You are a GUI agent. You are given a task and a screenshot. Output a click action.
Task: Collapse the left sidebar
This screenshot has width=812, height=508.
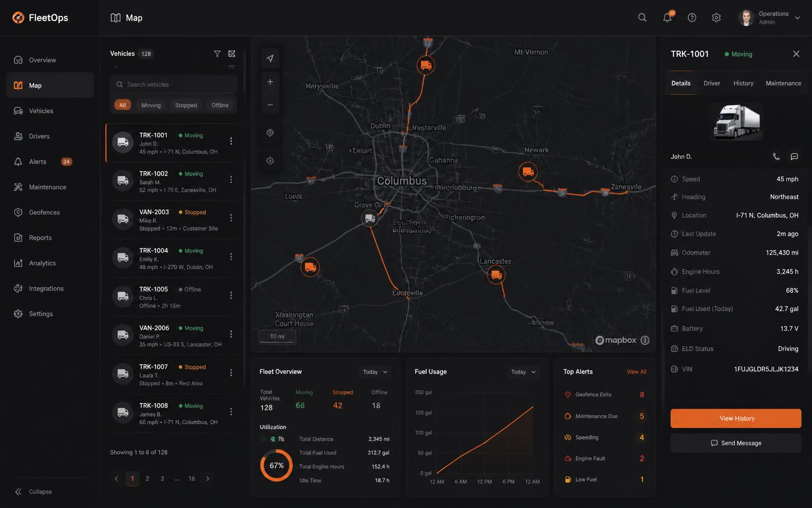(x=33, y=492)
